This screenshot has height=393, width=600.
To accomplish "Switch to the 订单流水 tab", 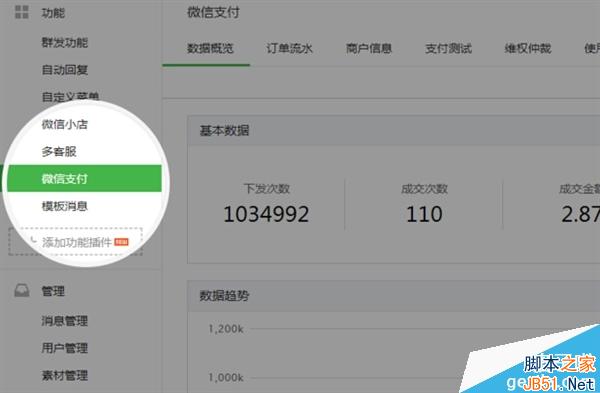I will tap(290, 49).
